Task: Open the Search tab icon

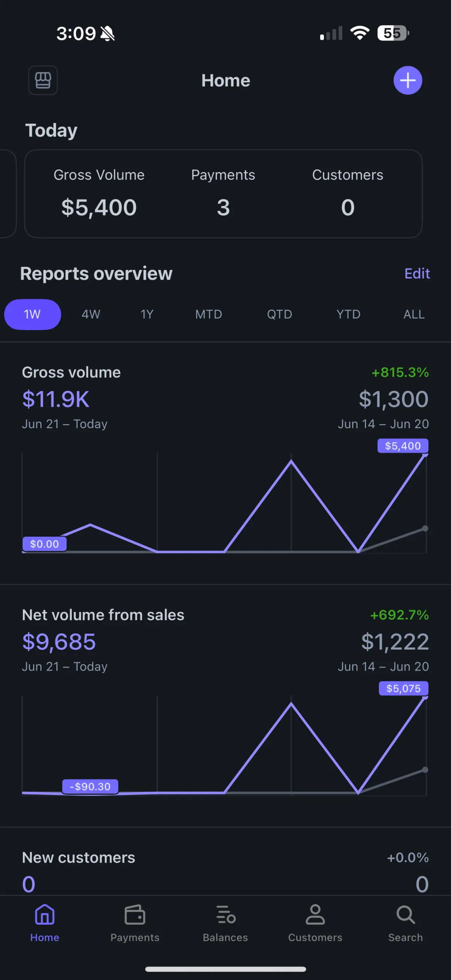Action: tap(406, 915)
